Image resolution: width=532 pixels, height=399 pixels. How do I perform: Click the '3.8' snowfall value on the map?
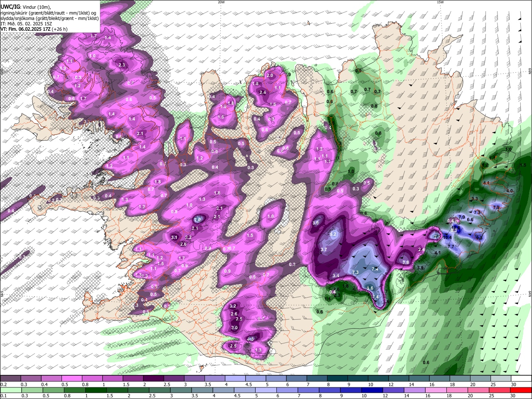(x=406, y=262)
